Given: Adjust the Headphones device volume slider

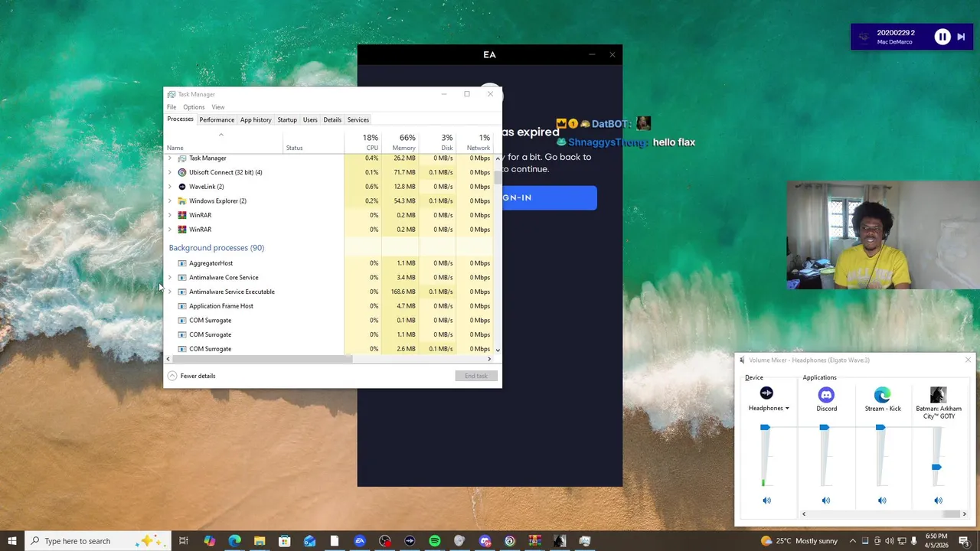Looking at the screenshot, I should (765, 428).
